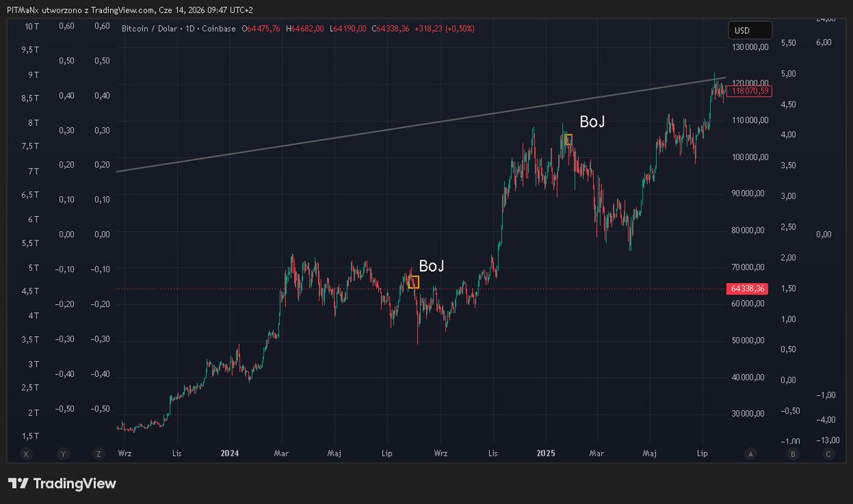The image size is (853, 504).
Task: Click the 2025 year label on the time axis
Action: coord(545,453)
